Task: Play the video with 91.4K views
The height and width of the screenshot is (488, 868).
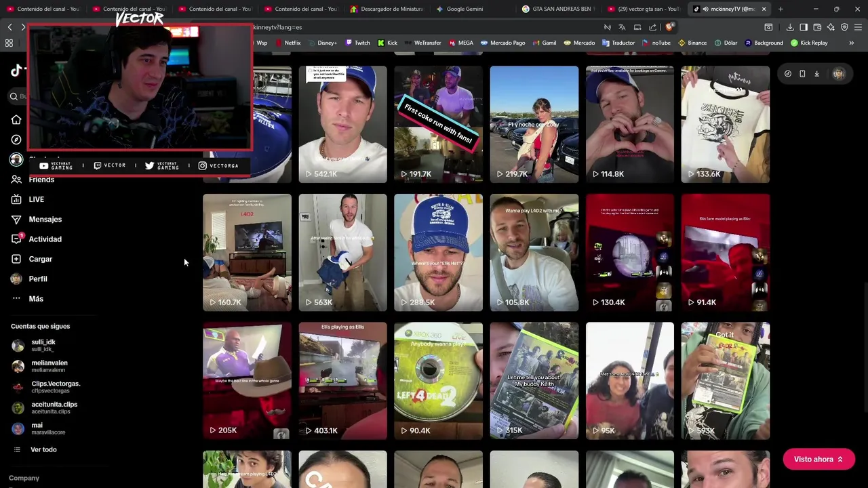Action: (726, 253)
